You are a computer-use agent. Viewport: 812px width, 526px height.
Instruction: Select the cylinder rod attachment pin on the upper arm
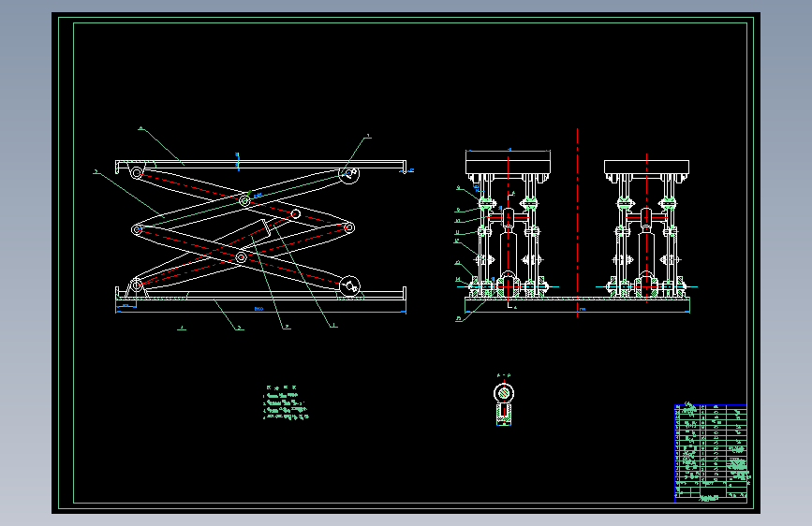pyautogui.click(x=296, y=213)
